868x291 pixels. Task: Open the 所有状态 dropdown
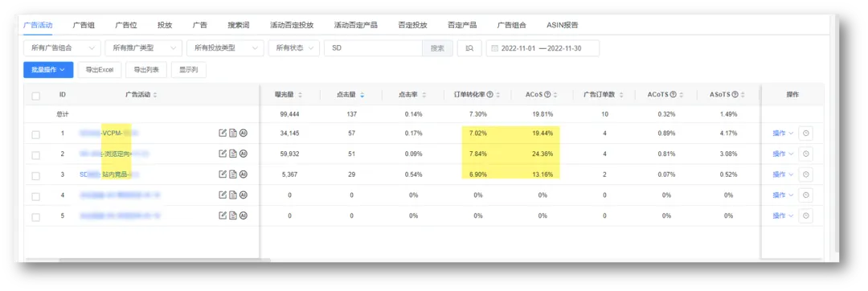(x=294, y=48)
